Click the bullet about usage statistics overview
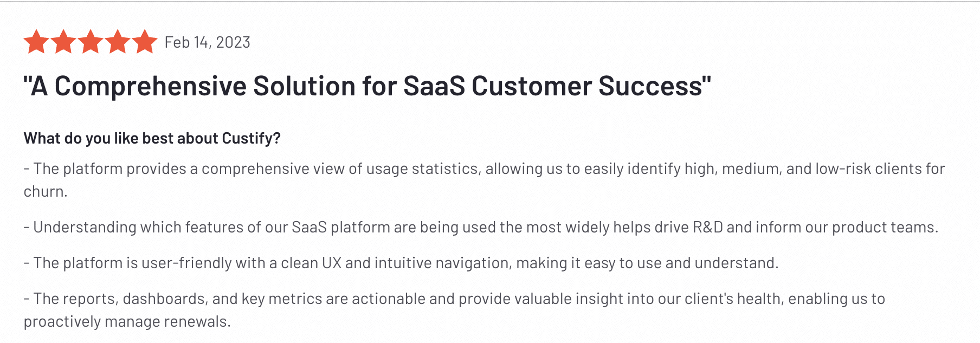This screenshot has height=343, width=980. click(x=484, y=180)
